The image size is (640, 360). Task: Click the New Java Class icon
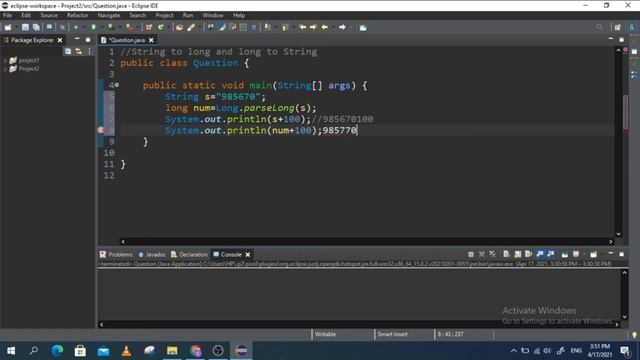tap(160, 27)
